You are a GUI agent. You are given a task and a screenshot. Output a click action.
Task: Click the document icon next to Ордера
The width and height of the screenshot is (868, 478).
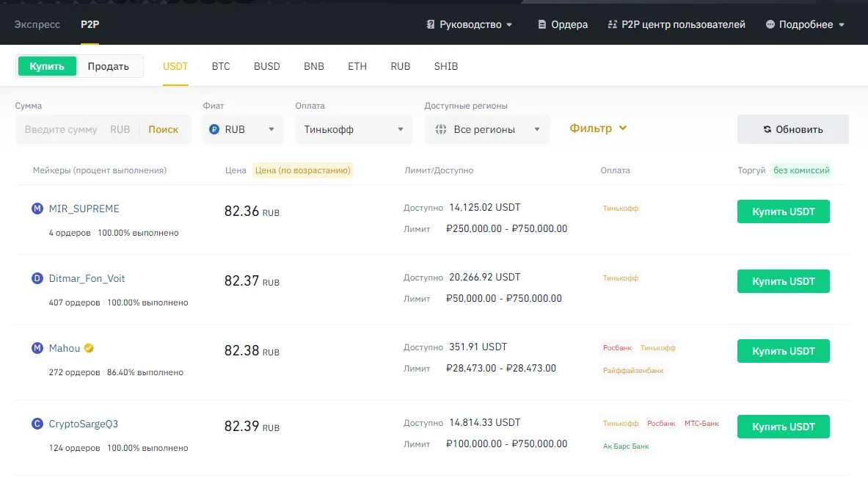pos(541,24)
